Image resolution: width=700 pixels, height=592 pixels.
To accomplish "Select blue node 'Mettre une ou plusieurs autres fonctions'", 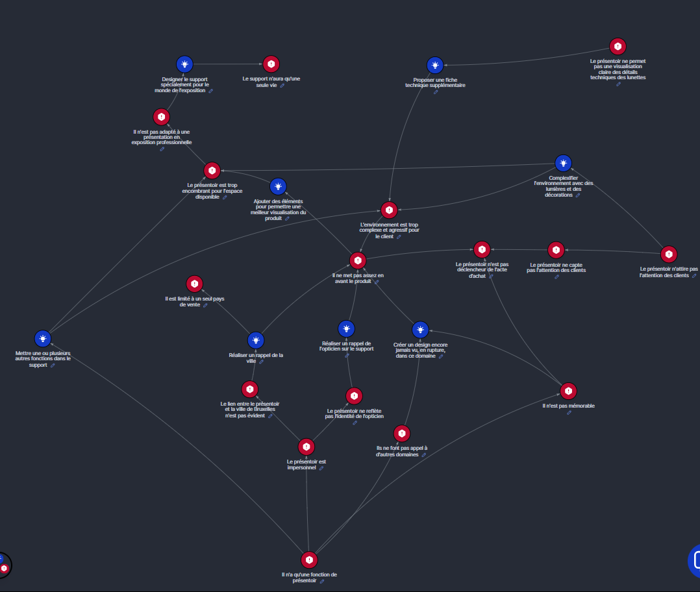I will click(43, 339).
